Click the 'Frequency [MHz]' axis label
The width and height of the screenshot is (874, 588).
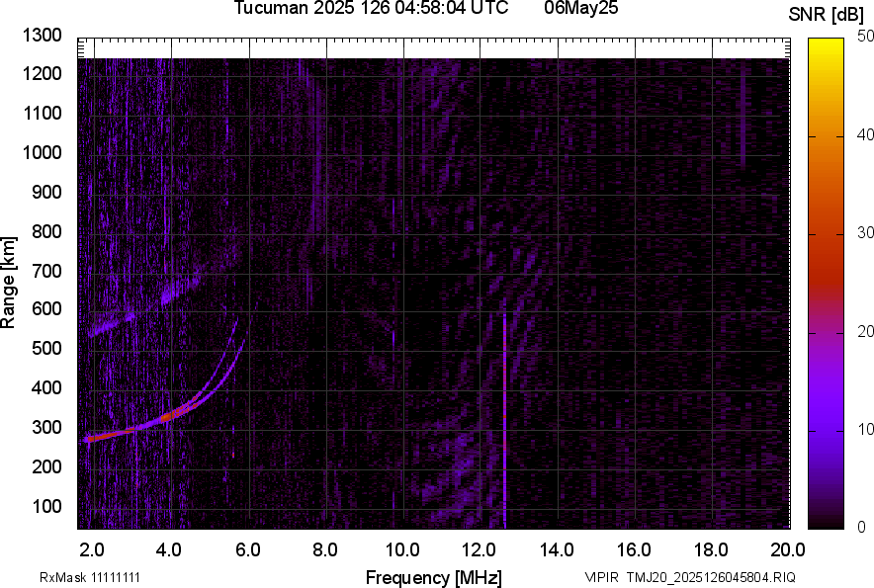click(x=434, y=577)
